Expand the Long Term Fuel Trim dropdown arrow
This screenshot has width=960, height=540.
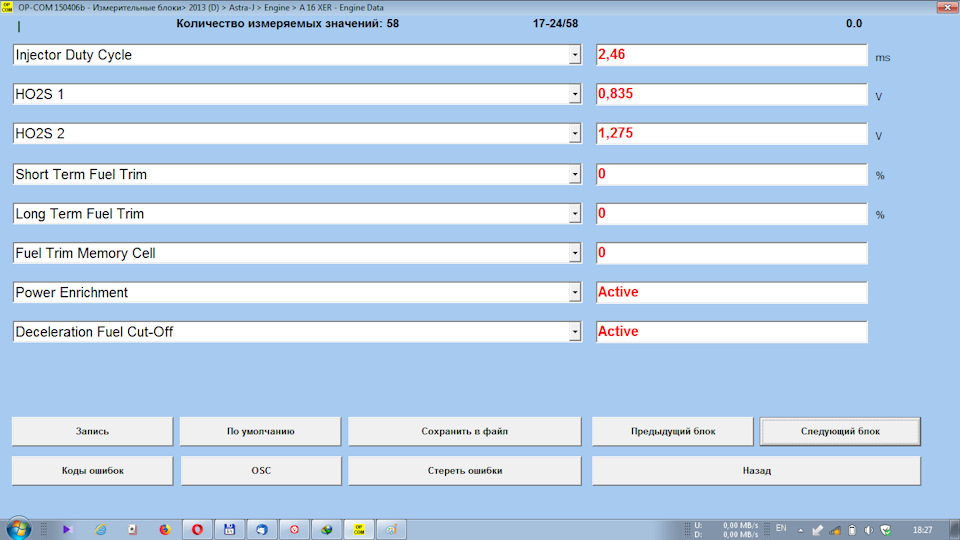[574, 214]
